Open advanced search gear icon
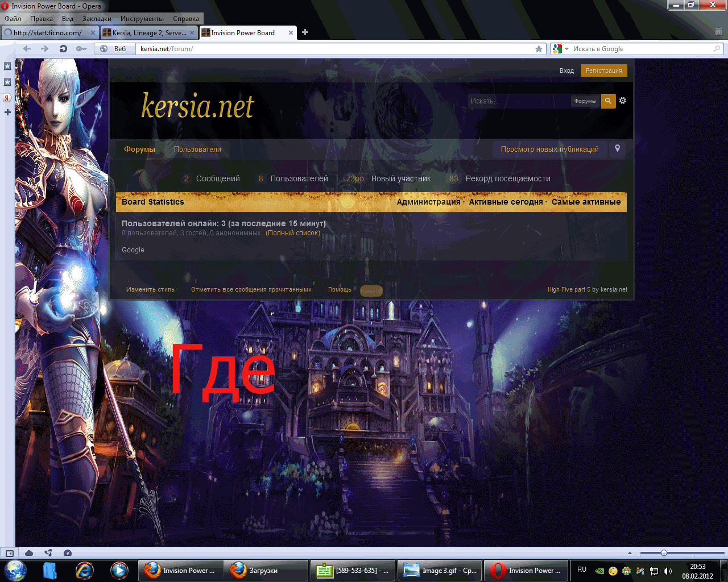 (623, 101)
